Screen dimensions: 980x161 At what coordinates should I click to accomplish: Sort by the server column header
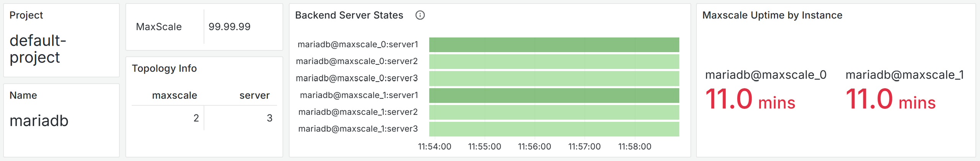(x=254, y=95)
